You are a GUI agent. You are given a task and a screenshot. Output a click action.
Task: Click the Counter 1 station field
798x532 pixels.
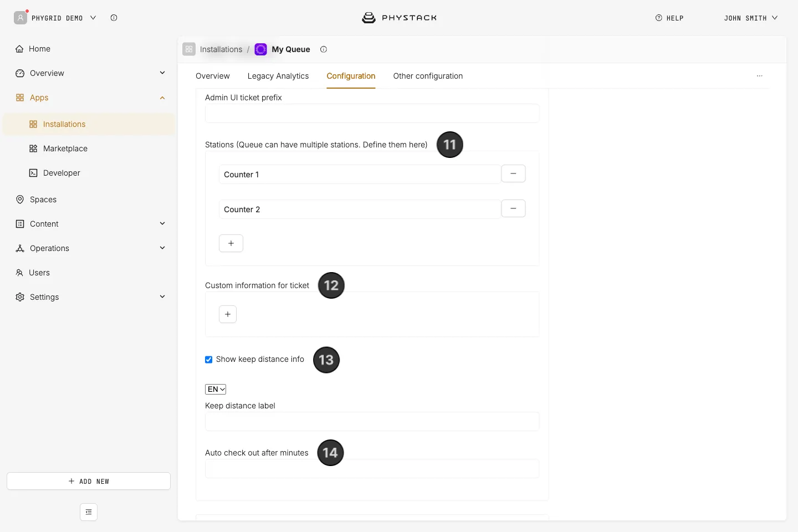tap(360, 174)
